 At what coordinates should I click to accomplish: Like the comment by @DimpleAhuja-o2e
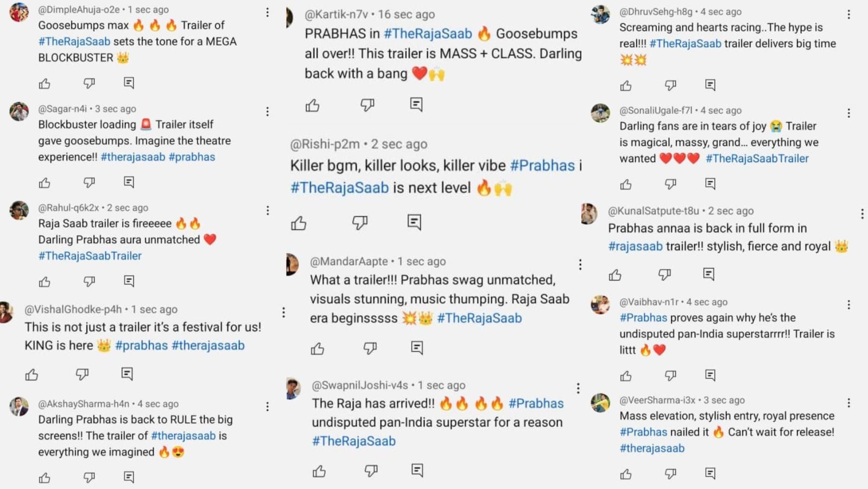(45, 84)
